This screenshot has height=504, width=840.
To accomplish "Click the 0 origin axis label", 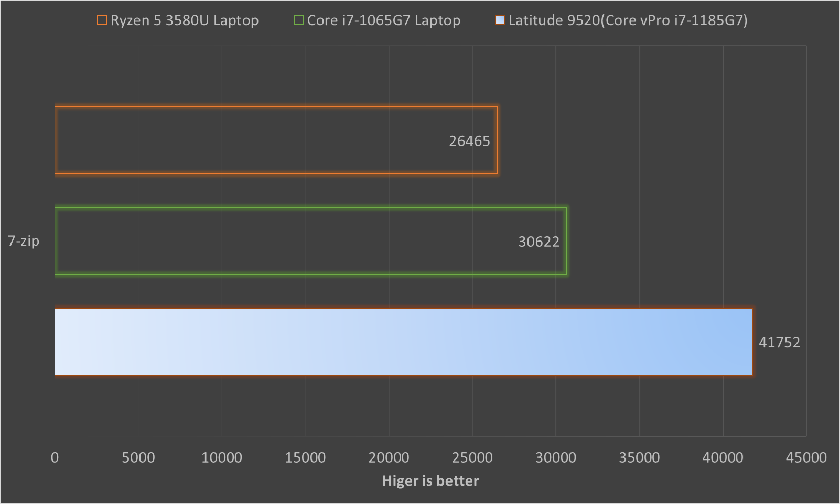I will tap(54, 457).
